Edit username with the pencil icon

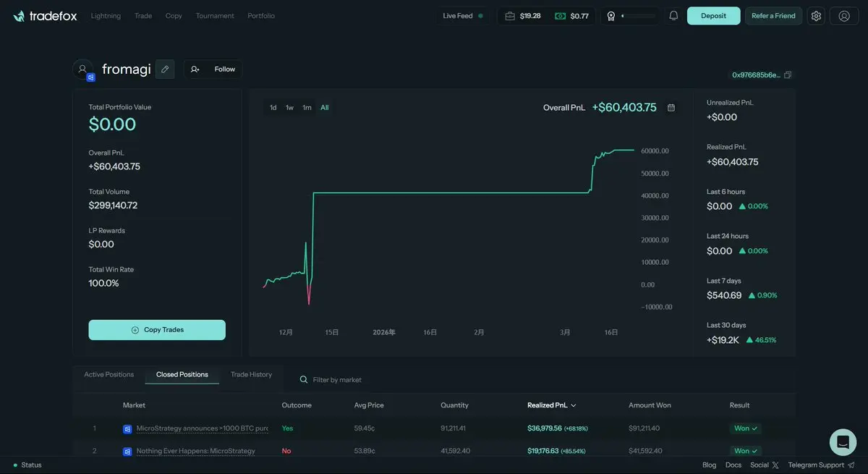click(165, 69)
